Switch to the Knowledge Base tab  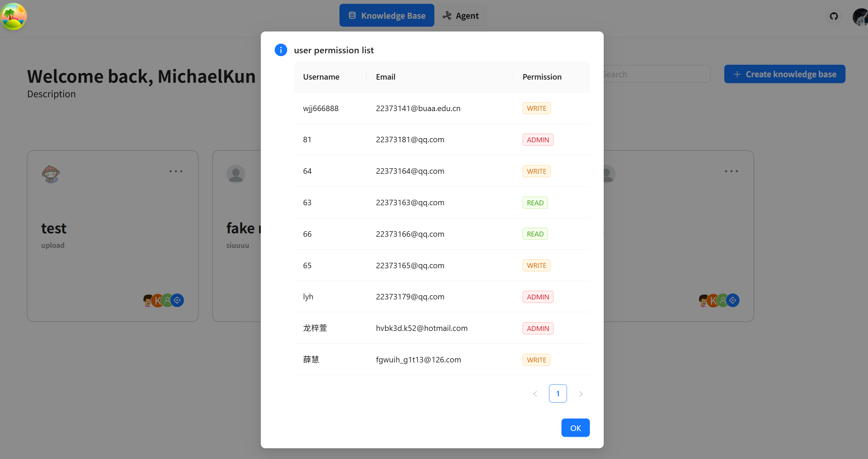(x=387, y=16)
